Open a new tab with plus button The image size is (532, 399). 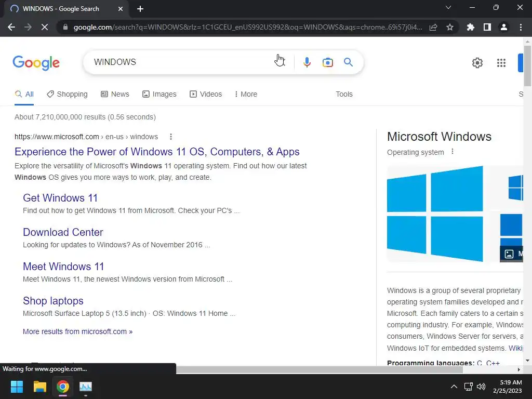(x=140, y=9)
